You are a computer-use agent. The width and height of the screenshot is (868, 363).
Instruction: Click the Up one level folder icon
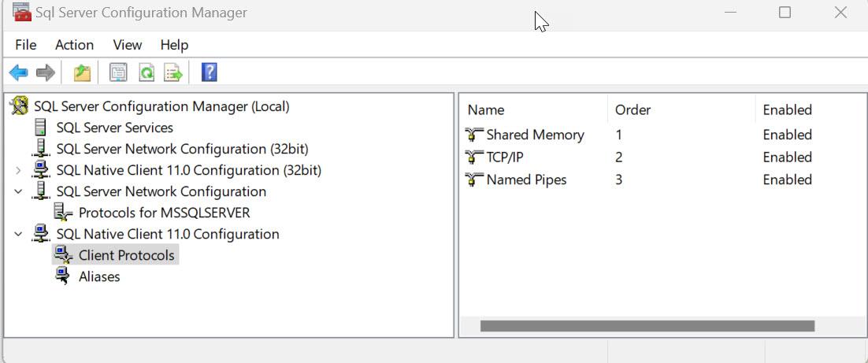[82, 73]
